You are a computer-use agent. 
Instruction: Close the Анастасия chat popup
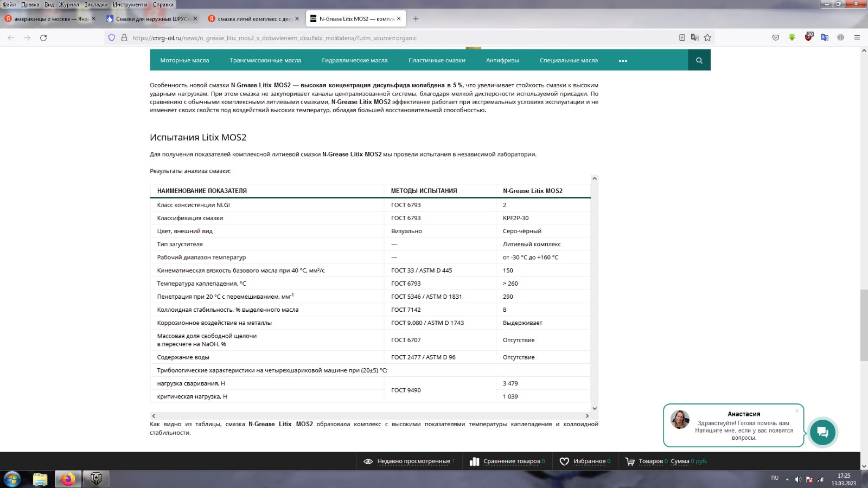coord(797,411)
